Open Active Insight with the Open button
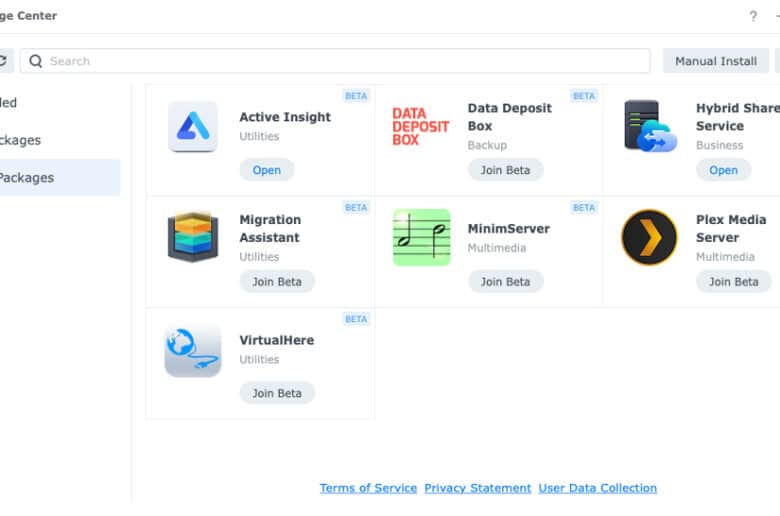The image size is (780, 516). pyautogui.click(x=267, y=170)
